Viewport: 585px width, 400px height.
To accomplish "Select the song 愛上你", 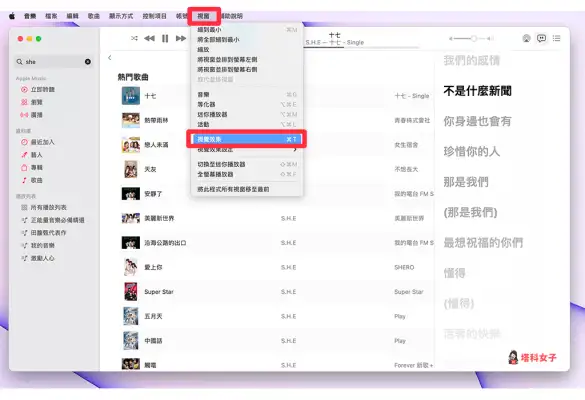I will click(153, 267).
